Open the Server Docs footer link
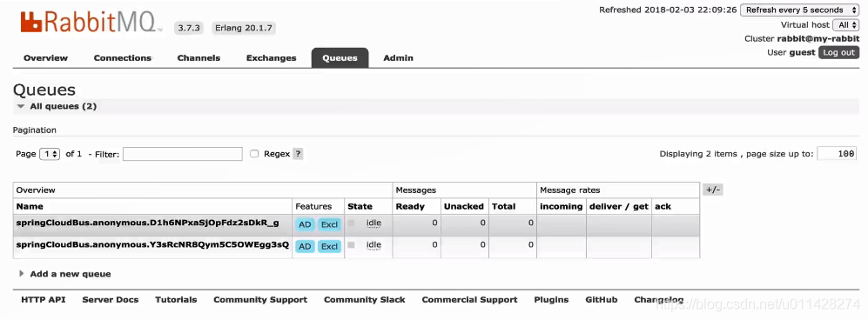868x320 pixels. 111,299
